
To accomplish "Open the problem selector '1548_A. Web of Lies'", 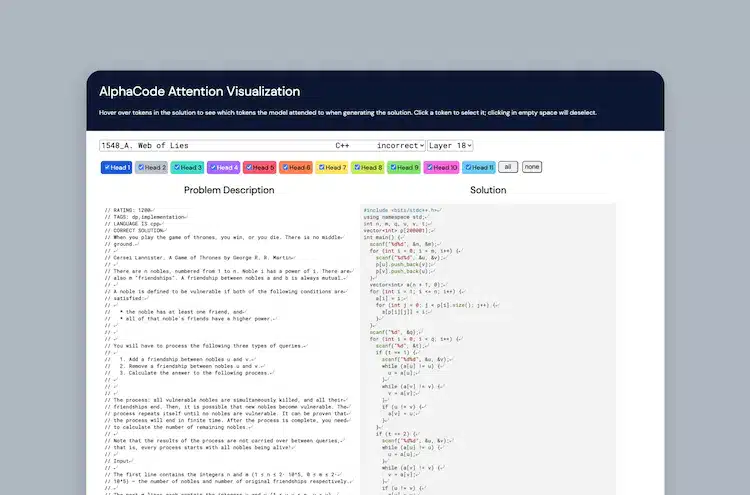I will (x=262, y=145).
